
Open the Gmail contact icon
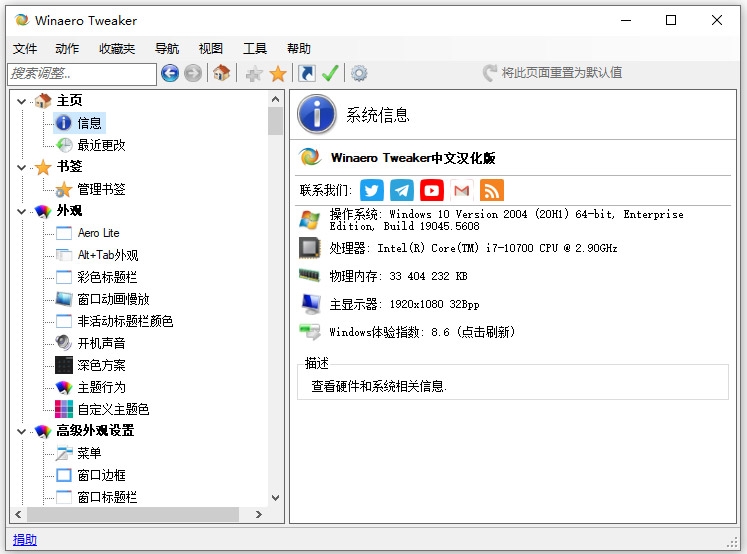462,190
